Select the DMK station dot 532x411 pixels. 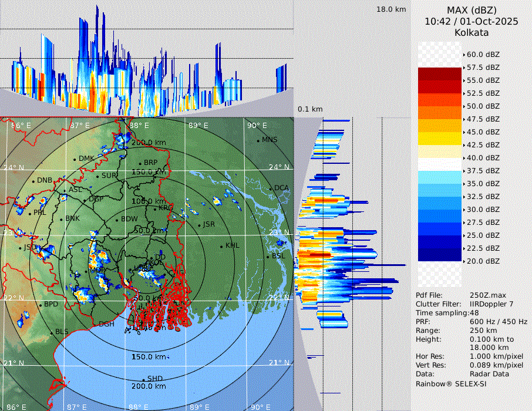[75, 159]
